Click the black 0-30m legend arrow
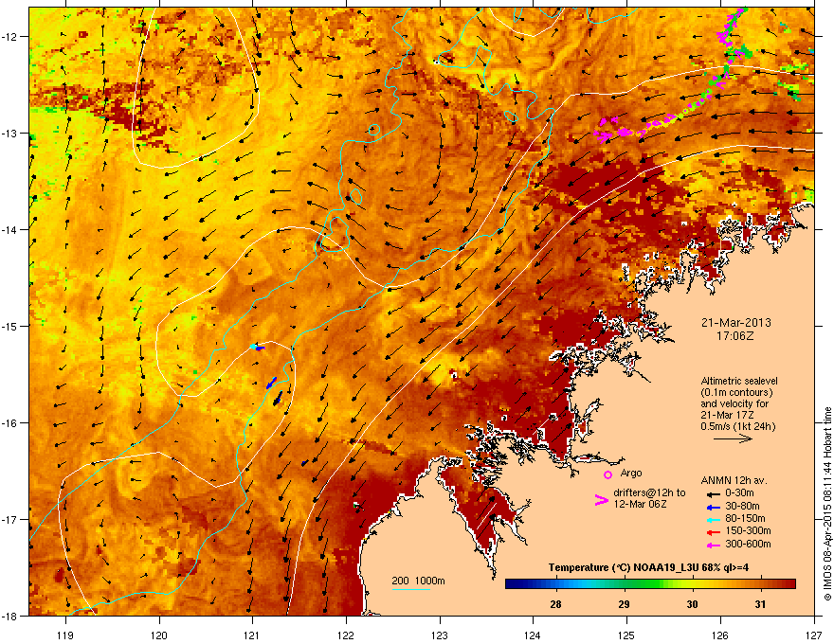The width and height of the screenshot is (834, 644). pos(714,494)
